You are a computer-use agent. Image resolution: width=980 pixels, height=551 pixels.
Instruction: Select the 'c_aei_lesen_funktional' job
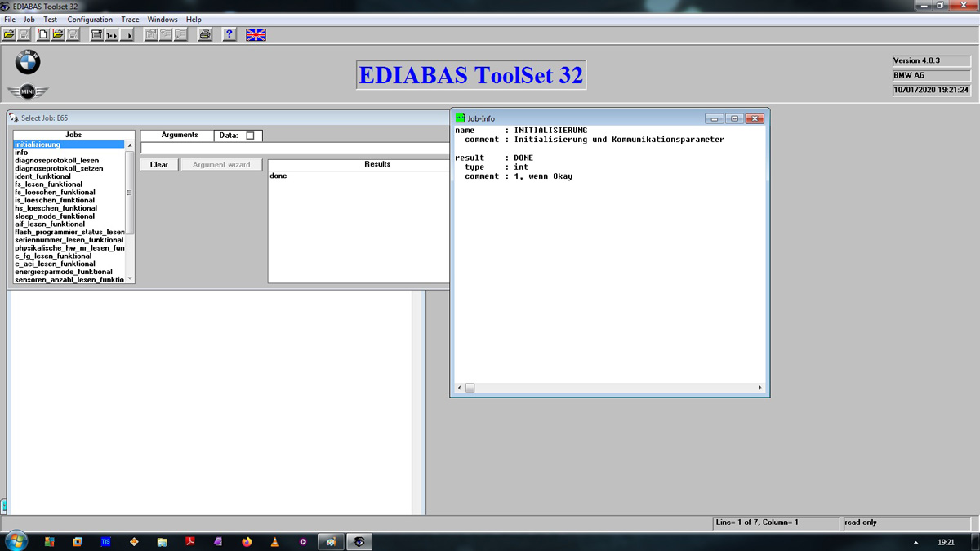[69, 264]
